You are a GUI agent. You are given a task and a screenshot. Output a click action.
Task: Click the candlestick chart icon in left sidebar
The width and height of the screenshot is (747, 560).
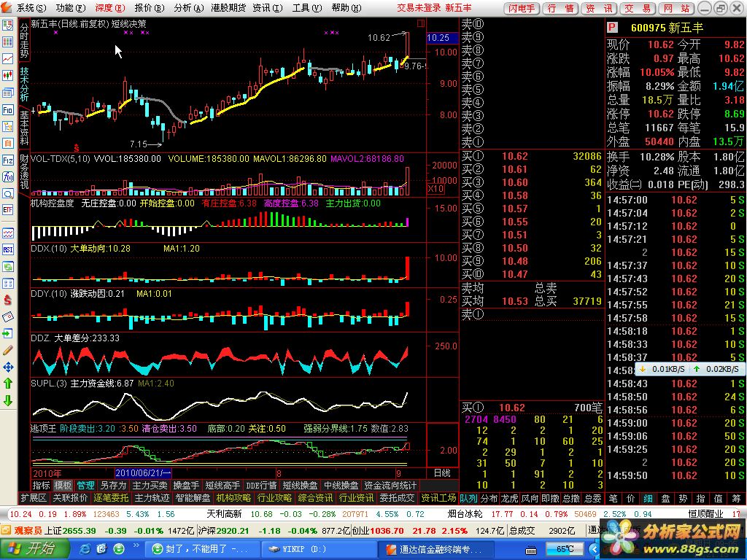pyautogui.click(x=7, y=75)
